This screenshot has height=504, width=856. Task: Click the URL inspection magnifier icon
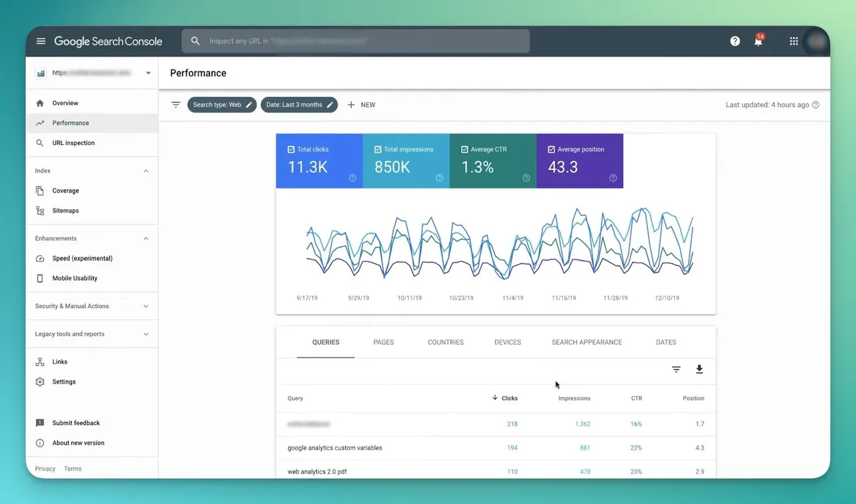[x=40, y=143]
